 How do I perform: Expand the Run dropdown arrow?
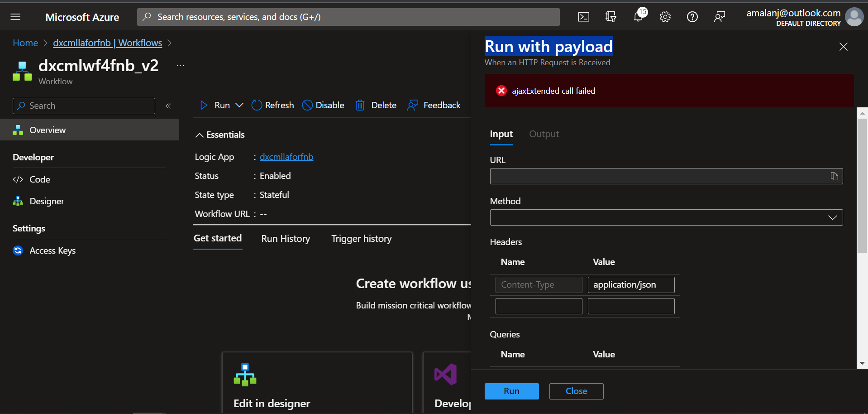pos(239,105)
